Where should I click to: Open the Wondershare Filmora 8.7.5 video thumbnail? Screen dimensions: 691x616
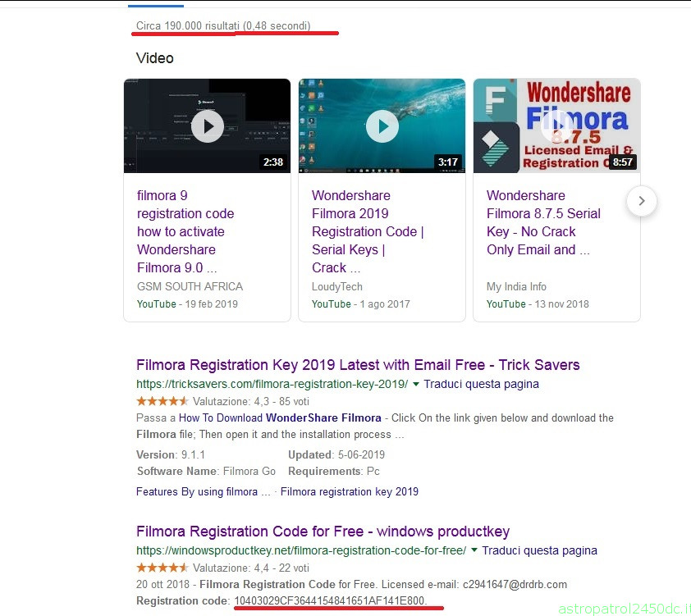click(556, 126)
